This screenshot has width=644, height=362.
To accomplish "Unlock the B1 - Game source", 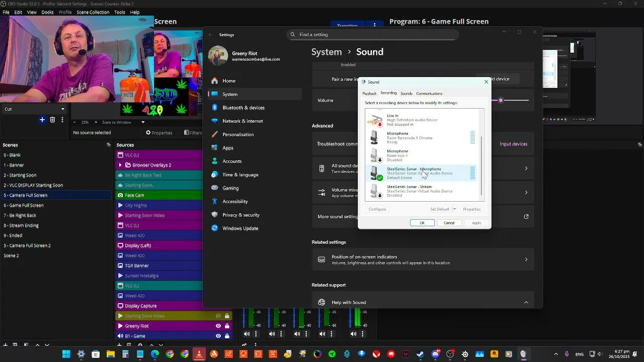I will point(227,336).
